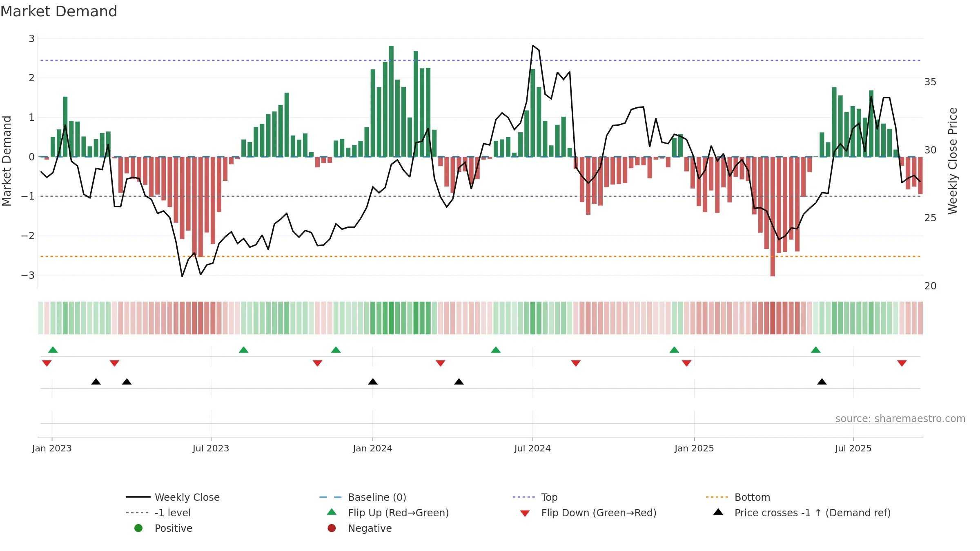Toggle the Top legend entry

pos(535,497)
